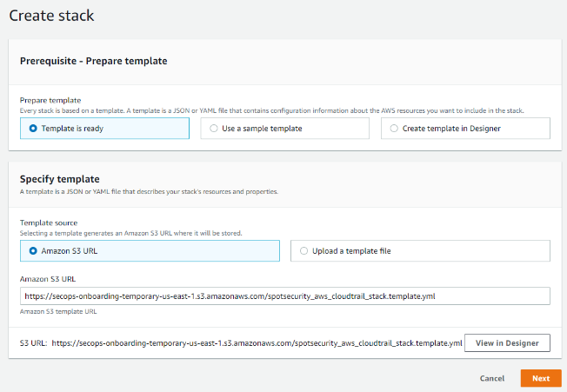The height and width of the screenshot is (392, 567).
Task: Click the "Selecting a template generates" helper text
Action: tap(130, 234)
